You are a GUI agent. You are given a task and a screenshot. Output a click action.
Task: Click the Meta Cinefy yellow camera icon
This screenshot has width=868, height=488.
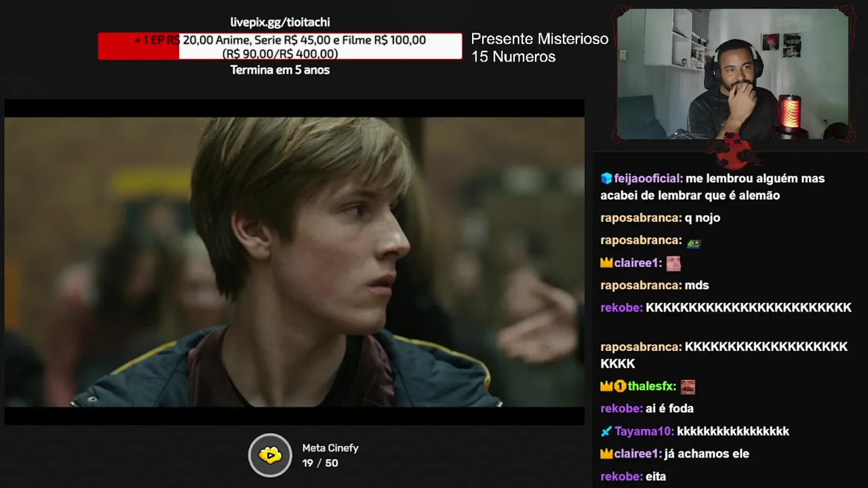coord(270,455)
